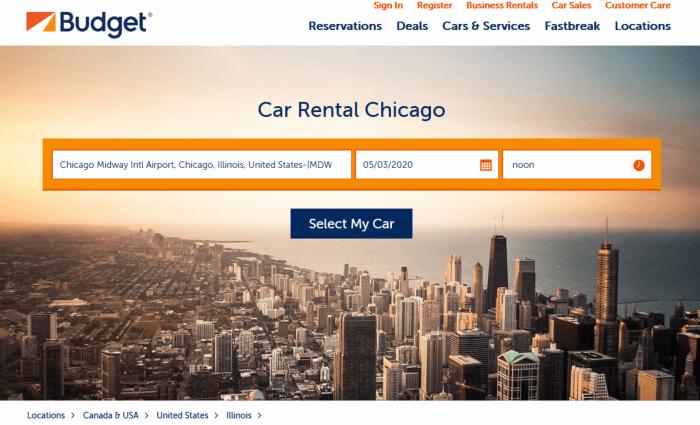
Task: Go to Customer Care
Action: click(x=638, y=5)
